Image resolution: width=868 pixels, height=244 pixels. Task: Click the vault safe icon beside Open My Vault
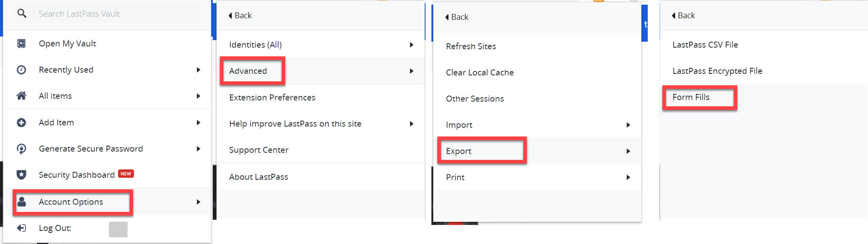pos(21,44)
